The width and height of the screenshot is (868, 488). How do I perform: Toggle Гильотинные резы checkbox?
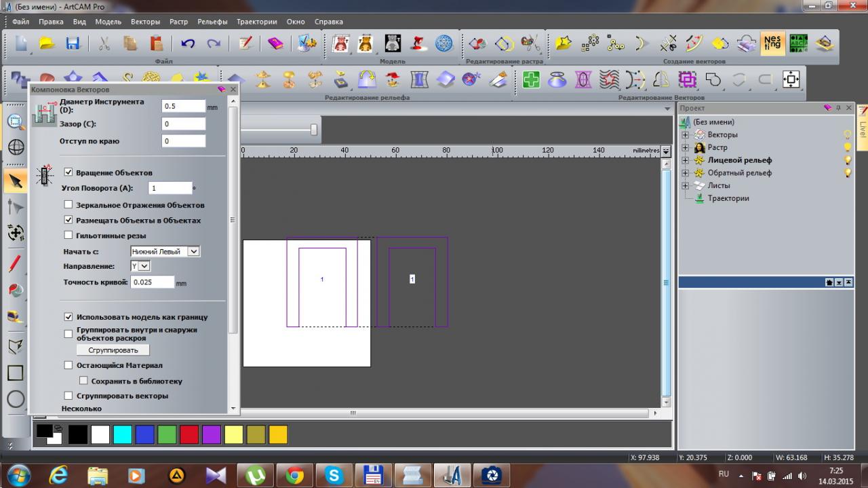click(x=68, y=236)
